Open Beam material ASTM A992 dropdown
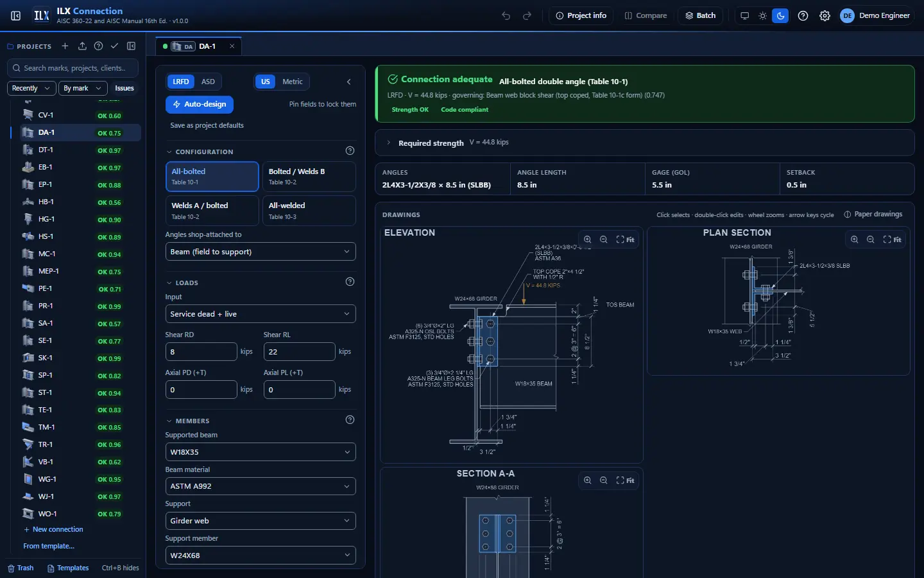Viewport: 924px width, 578px height. [x=260, y=486]
